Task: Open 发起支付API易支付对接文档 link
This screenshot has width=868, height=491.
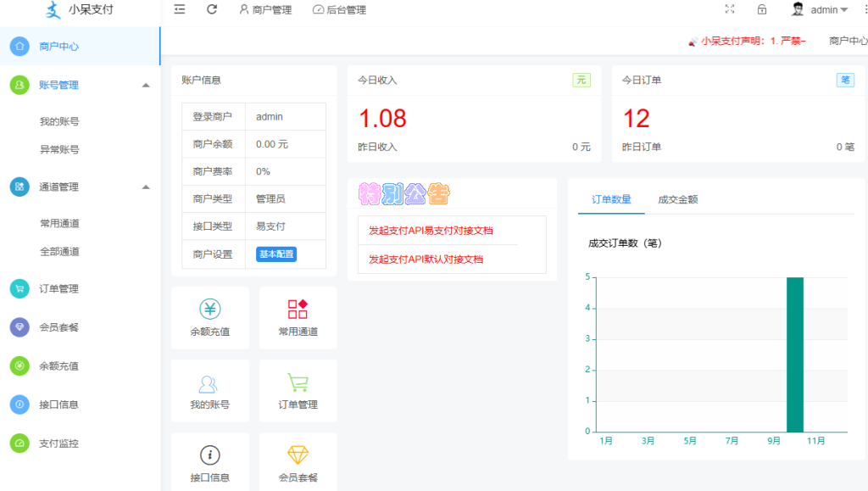Action: point(431,231)
